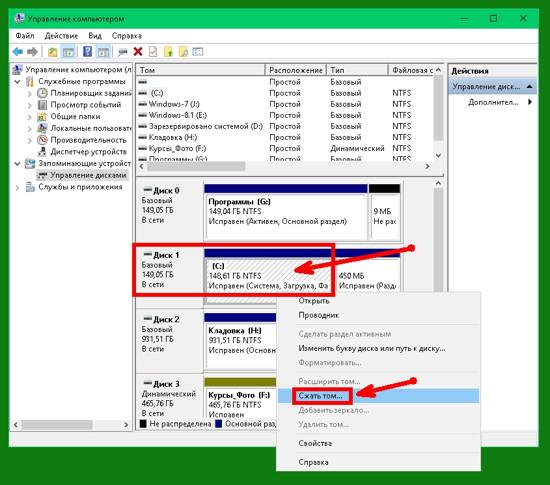
Task: Collapse the Служебные программы tree node
Action: click(x=17, y=82)
